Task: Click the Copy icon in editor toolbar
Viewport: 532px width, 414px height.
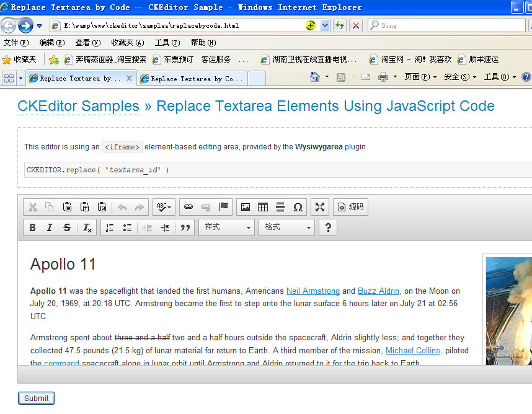Action: (x=50, y=207)
